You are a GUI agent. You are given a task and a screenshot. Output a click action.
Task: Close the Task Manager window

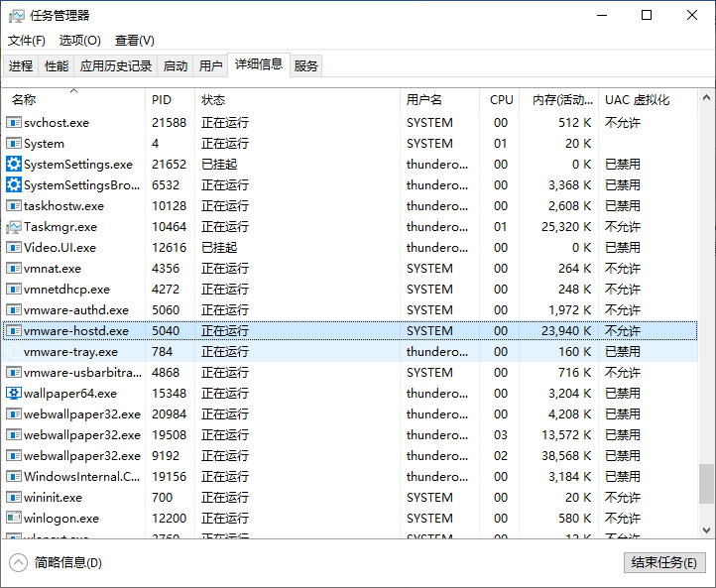coord(692,15)
